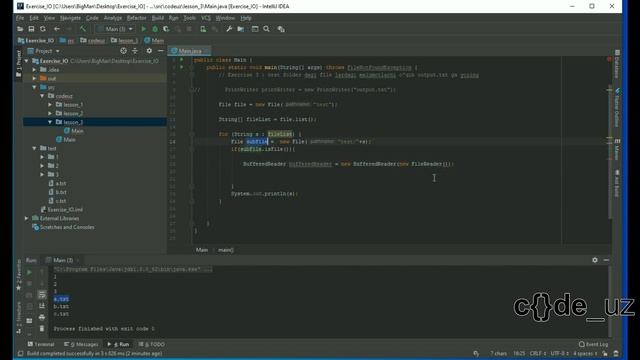
Task: Open Project panel gear settings
Action: [x=149, y=51]
